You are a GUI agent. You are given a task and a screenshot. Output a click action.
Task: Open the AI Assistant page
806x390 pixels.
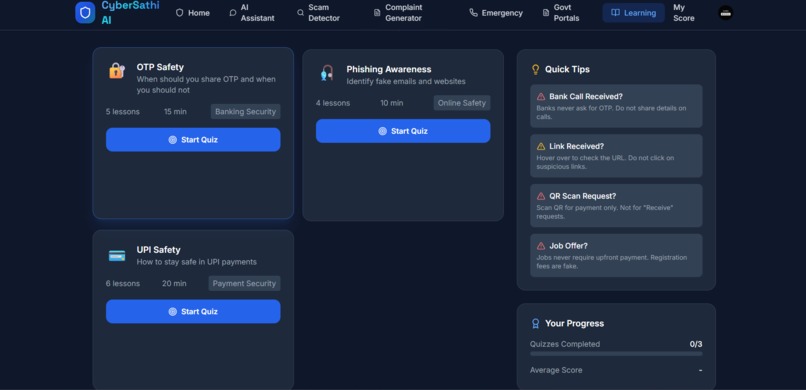coord(252,13)
